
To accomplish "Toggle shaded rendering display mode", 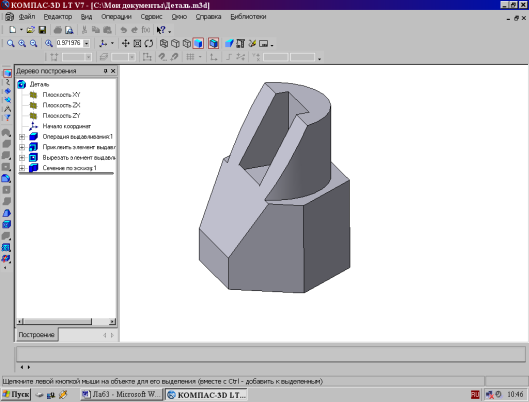I will pos(198,44).
